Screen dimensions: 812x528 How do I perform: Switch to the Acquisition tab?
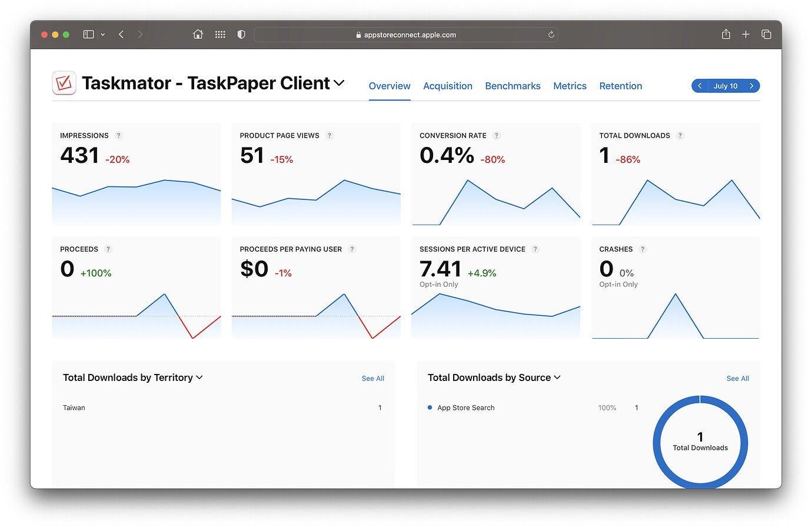coord(447,86)
